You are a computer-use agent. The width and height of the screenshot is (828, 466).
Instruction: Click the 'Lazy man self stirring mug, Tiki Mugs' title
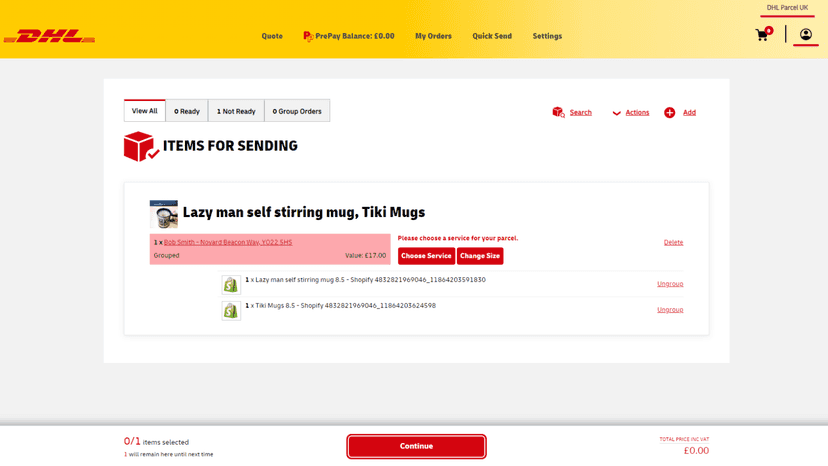coord(304,212)
